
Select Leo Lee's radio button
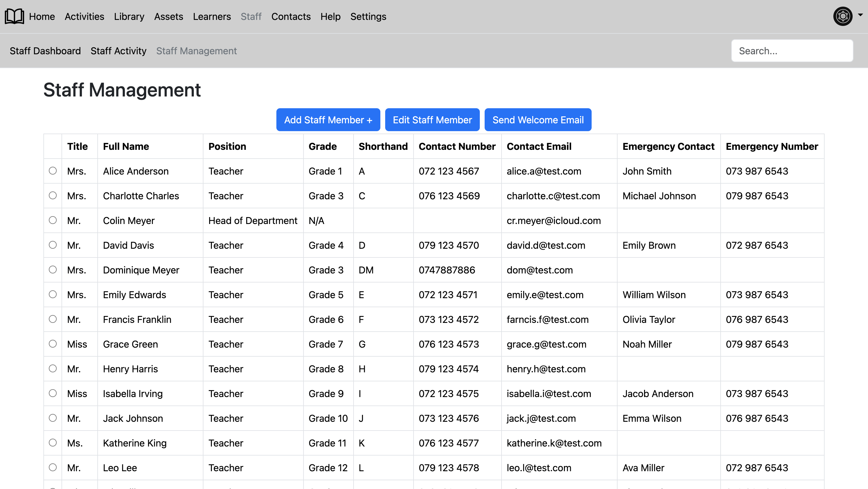[52, 468]
